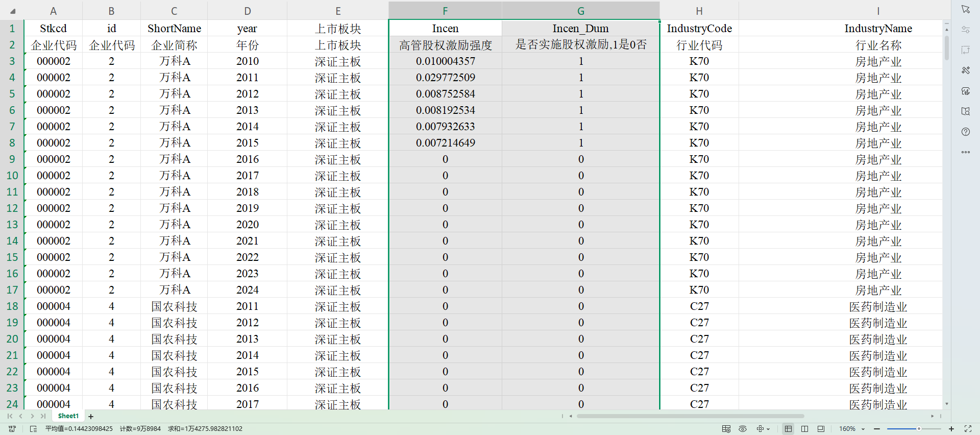
Task: Toggle eye protection mode icon
Action: 743,429
